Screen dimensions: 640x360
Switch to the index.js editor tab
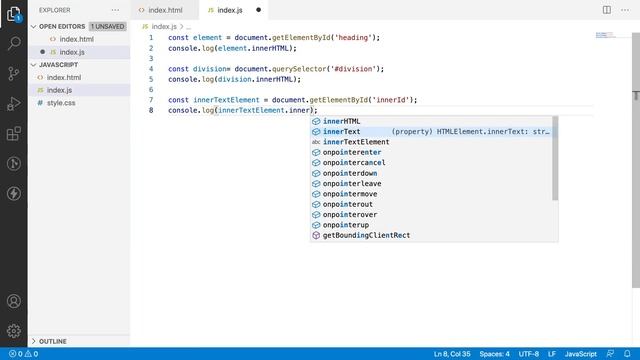233,10
